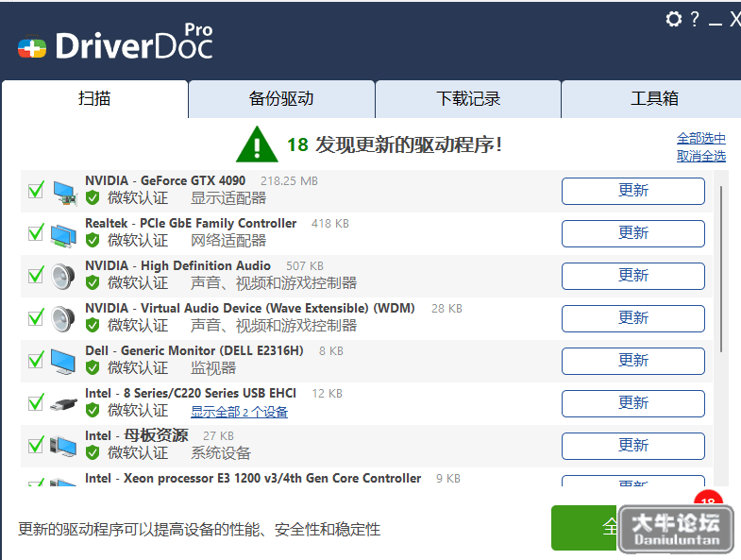Click certified shield icon for Intel 母板资源
Image resolution: width=741 pixels, height=560 pixels.
(93, 452)
